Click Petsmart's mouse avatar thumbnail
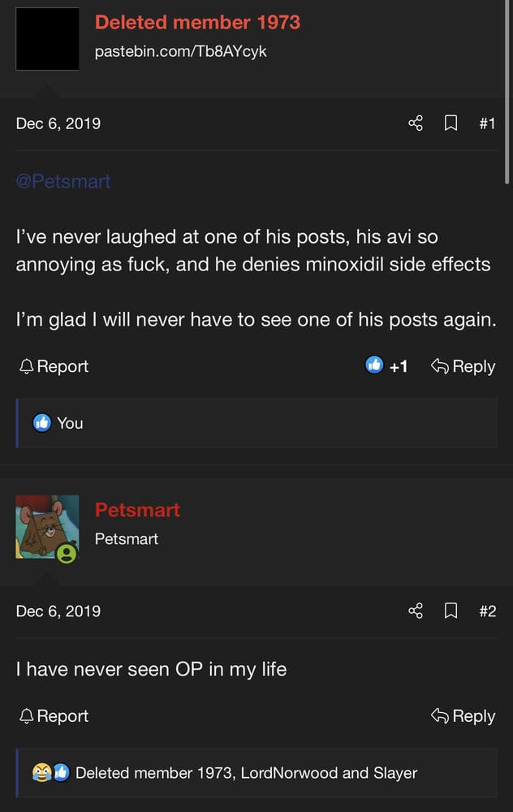Viewport: 513px width, 812px height. [x=47, y=527]
